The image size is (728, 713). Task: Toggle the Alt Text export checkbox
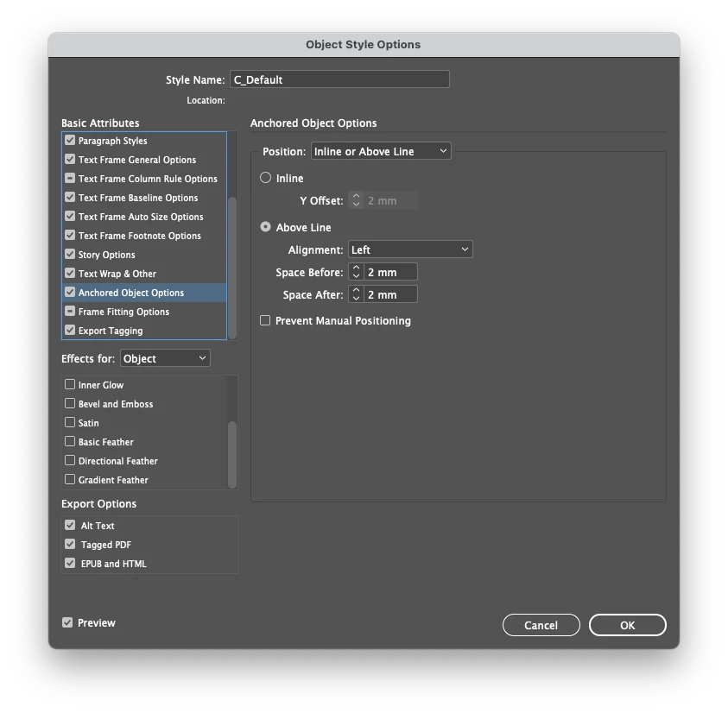point(70,525)
